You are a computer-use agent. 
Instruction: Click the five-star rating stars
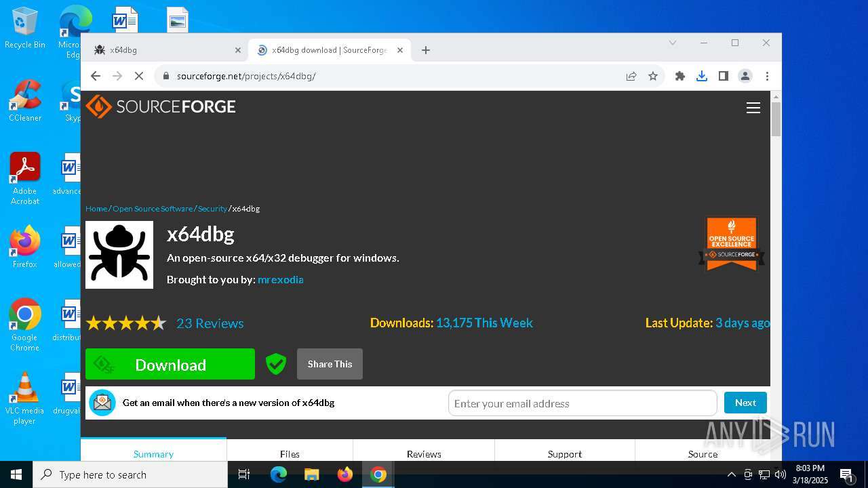[x=125, y=323]
